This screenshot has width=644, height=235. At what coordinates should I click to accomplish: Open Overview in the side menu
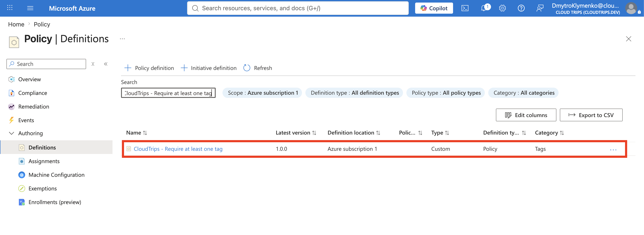click(x=29, y=79)
